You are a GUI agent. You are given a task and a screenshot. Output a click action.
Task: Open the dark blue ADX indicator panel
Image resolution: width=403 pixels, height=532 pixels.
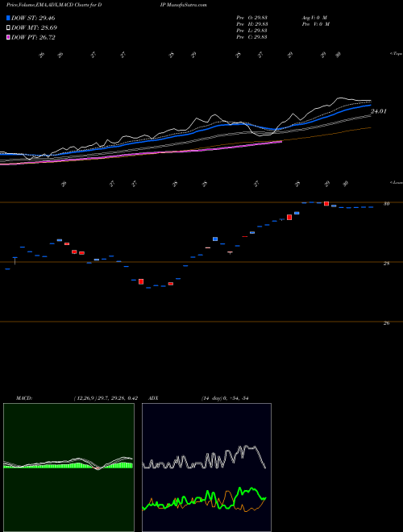pyautogui.click(x=206, y=468)
